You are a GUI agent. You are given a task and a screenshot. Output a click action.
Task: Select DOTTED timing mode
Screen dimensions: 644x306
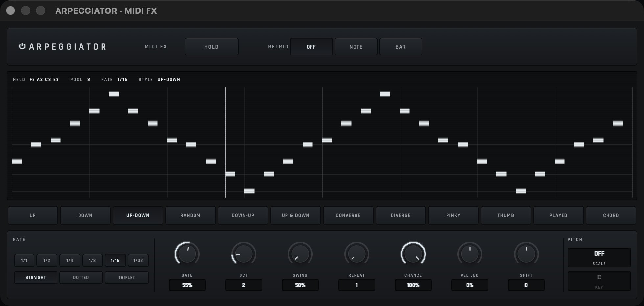point(81,277)
